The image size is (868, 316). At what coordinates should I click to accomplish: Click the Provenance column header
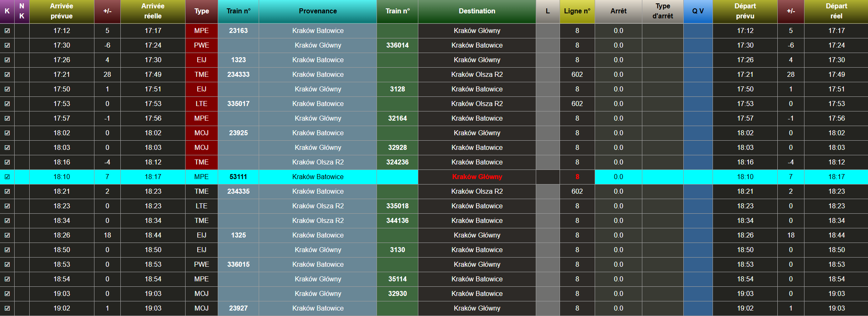(x=318, y=11)
